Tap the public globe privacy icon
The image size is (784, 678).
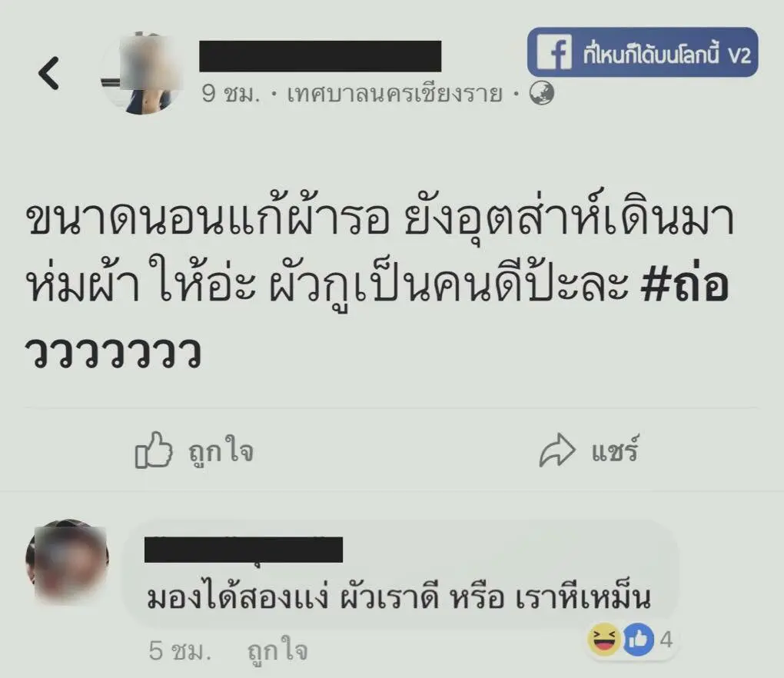click(x=542, y=94)
